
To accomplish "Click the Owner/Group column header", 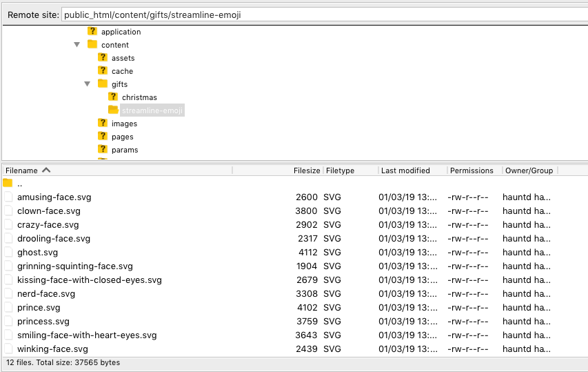I will click(529, 170).
